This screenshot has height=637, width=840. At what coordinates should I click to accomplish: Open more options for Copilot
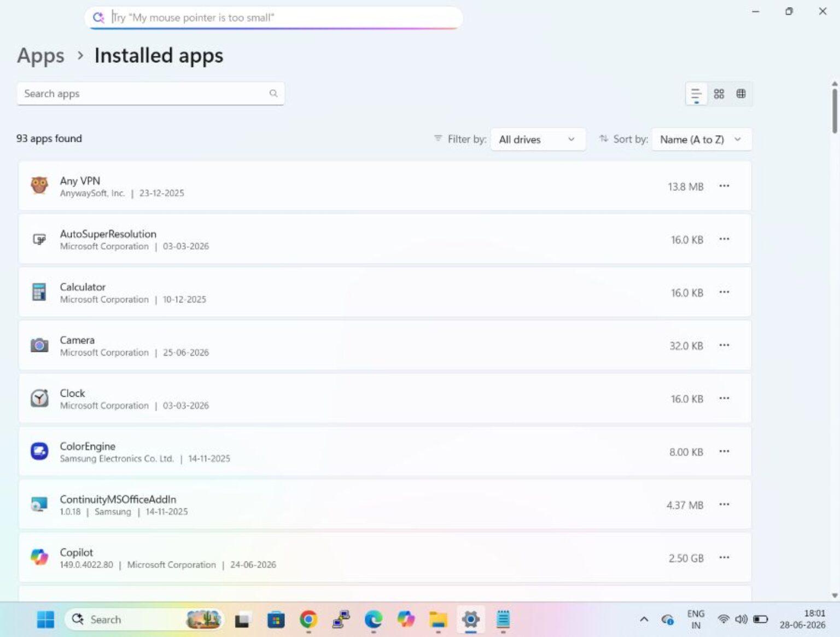coord(724,558)
